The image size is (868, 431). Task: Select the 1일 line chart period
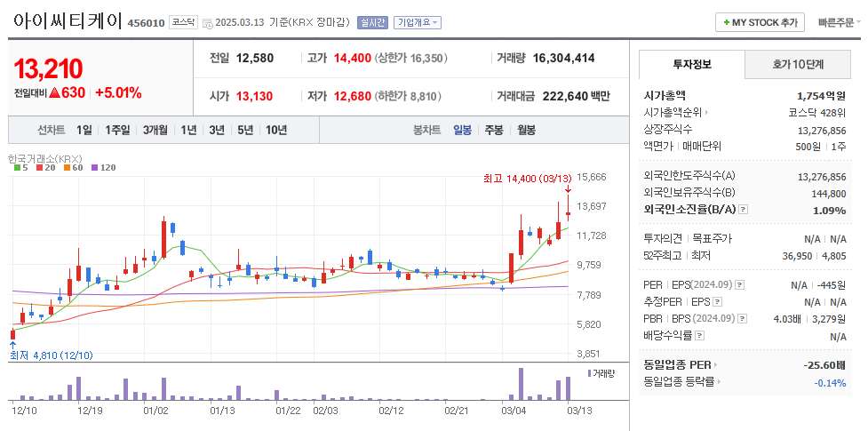[84, 130]
